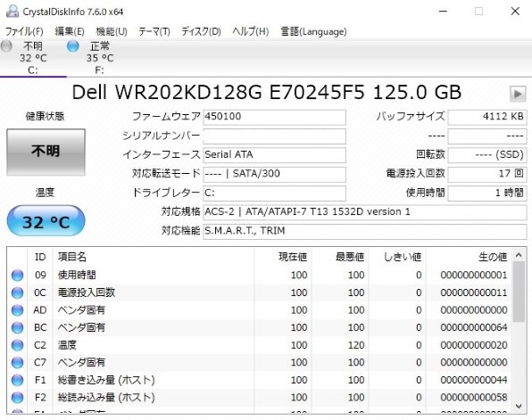Click raw value 000000000044 in row F1
The height and width of the screenshot is (420, 532).
pos(474,380)
